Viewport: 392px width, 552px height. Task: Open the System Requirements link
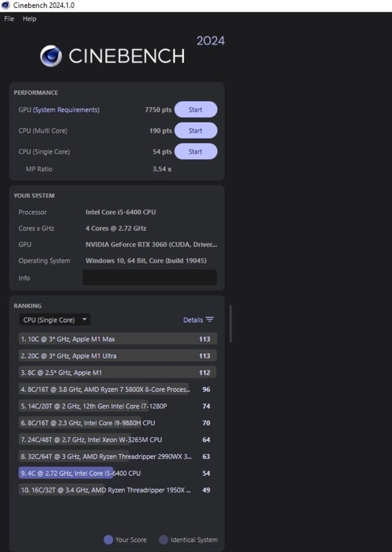tap(66, 110)
